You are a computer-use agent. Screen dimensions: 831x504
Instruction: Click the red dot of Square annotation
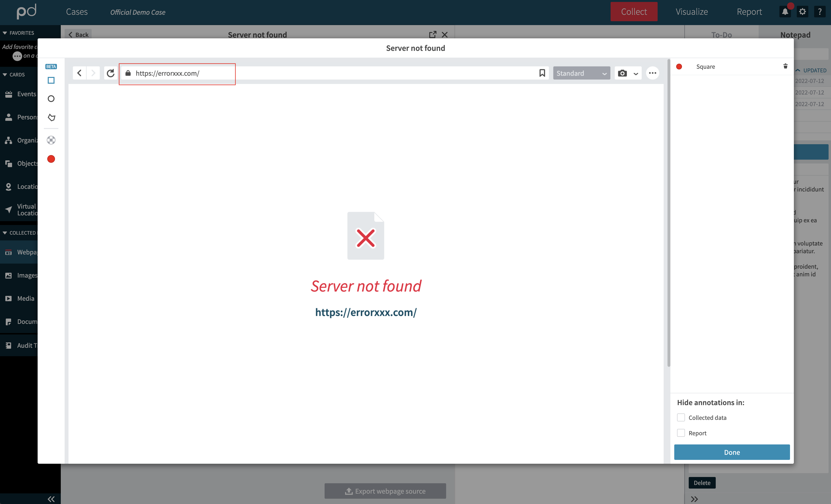click(679, 67)
